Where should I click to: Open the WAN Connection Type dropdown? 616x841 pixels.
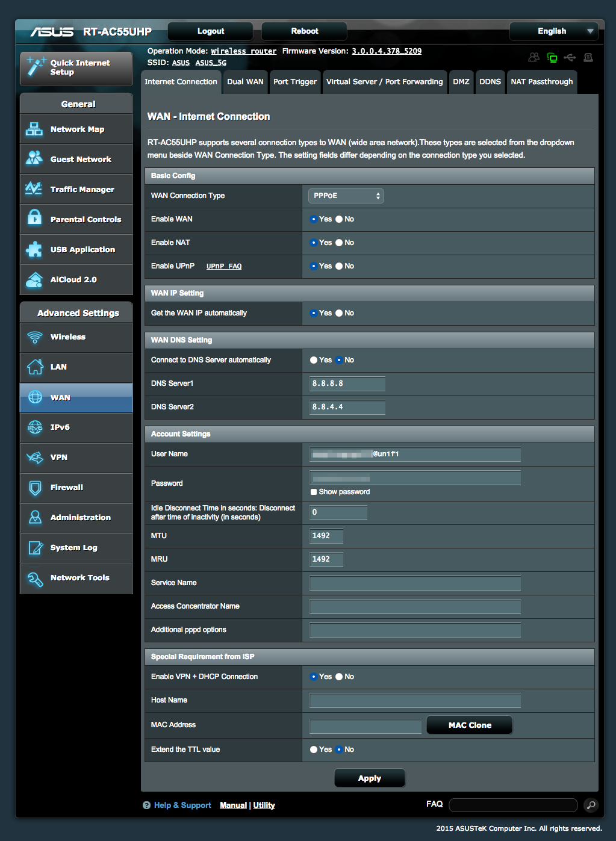[x=346, y=196]
